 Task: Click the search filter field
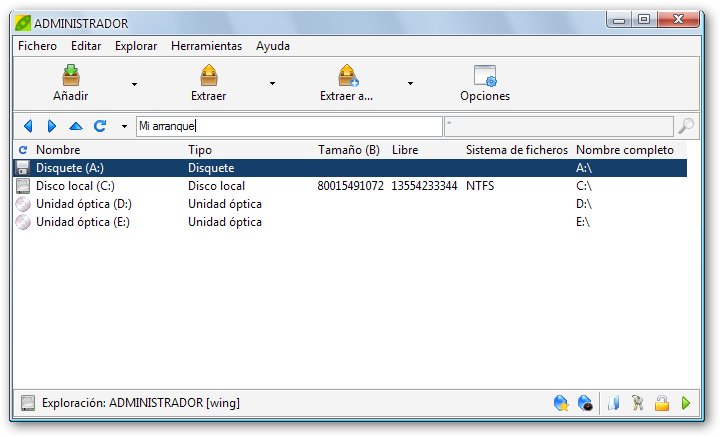[558, 126]
